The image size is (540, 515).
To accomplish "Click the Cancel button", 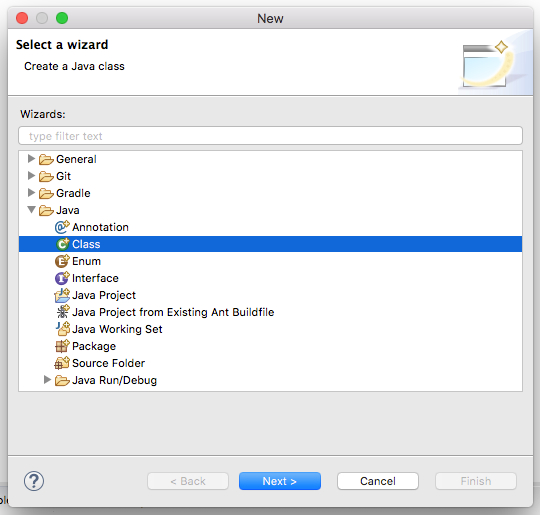I will click(378, 481).
